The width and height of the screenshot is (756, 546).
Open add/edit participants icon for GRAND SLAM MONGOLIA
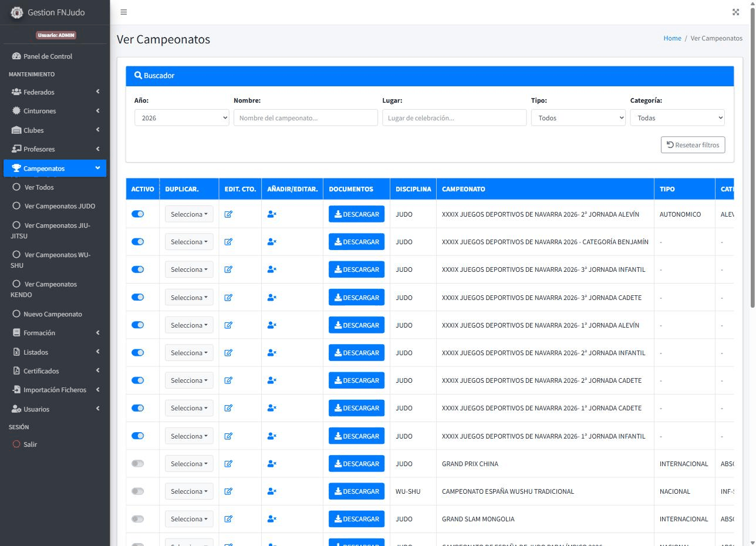pyautogui.click(x=272, y=519)
